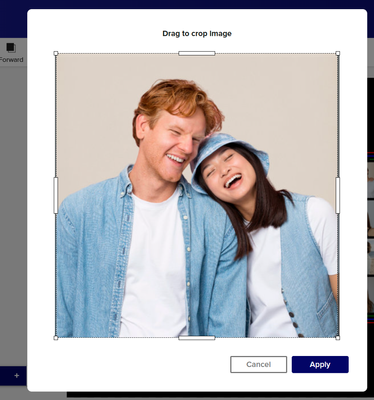Select the left edge crop handle

coord(56,195)
